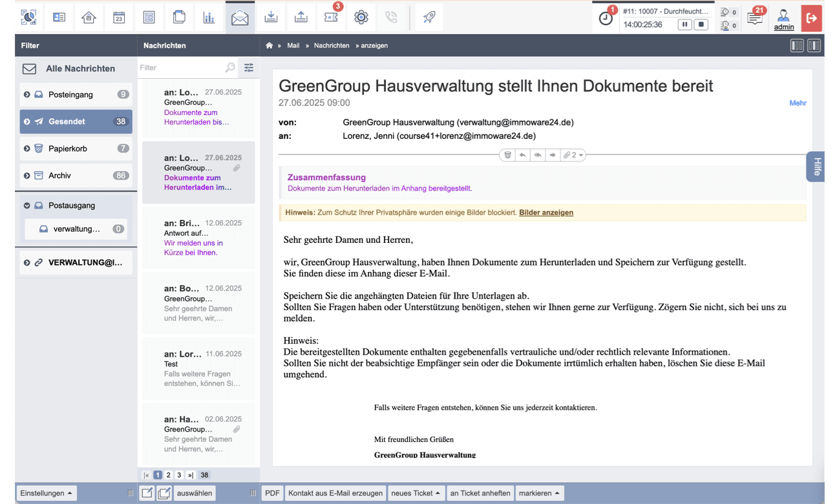This screenshot has height=504, width=839.
Task: Switch to three-column layout view
Action: click(797, 45)
